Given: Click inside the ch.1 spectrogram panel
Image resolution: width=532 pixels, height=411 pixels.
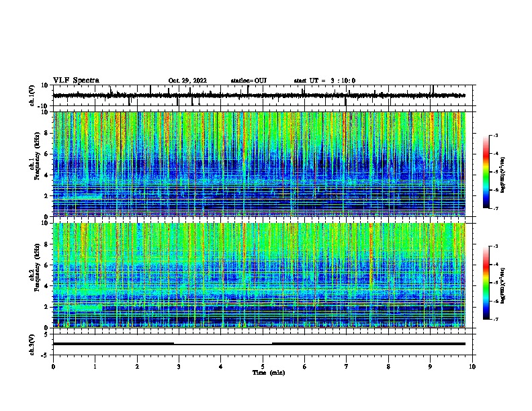Looking at the screenshot, I should pos(259,164).
